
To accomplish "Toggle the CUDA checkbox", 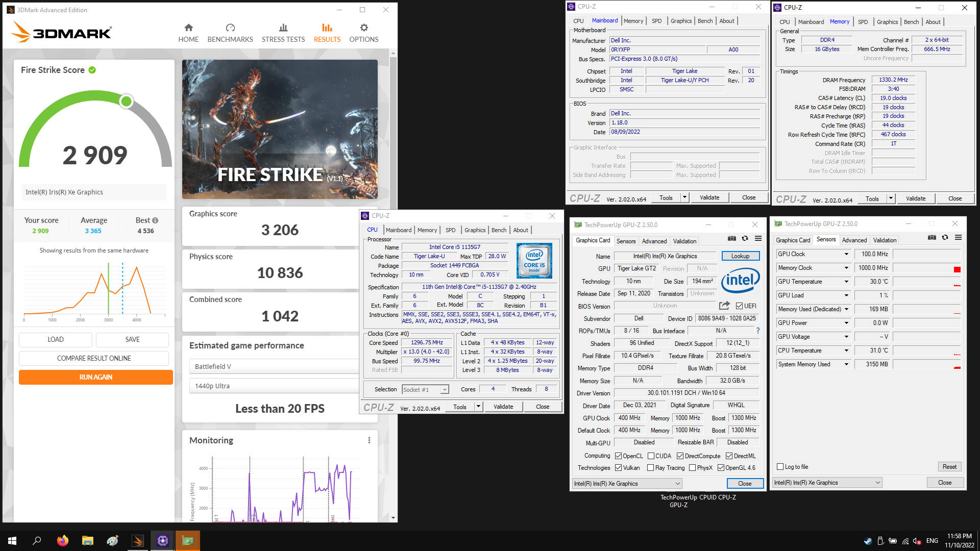I will point(651,456).
